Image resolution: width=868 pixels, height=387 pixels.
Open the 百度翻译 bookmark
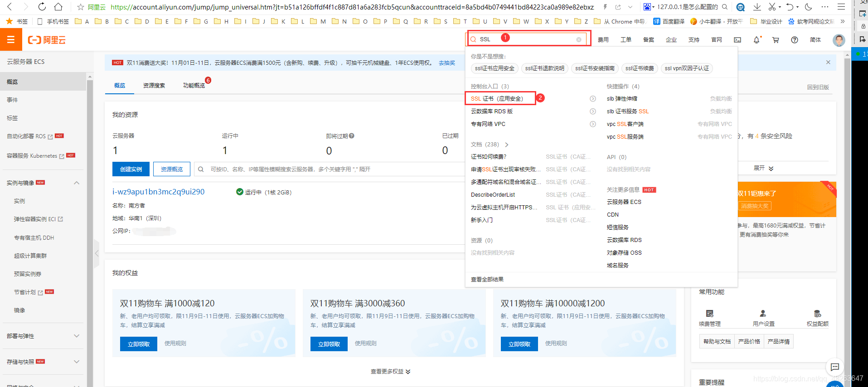669,21
